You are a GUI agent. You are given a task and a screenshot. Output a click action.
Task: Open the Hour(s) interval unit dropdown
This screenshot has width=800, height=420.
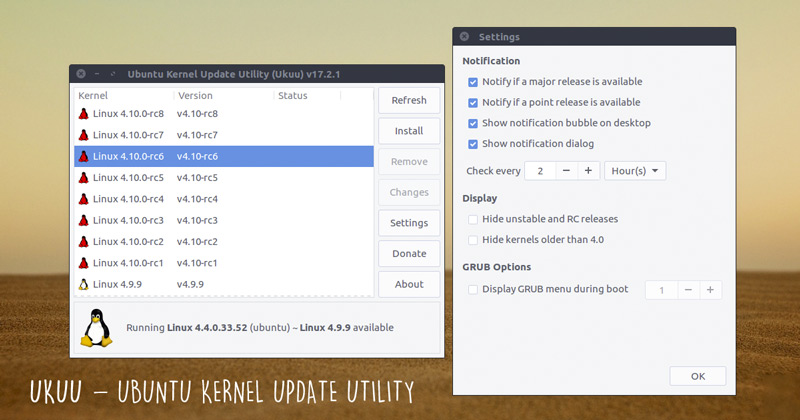tap(635, 171)
